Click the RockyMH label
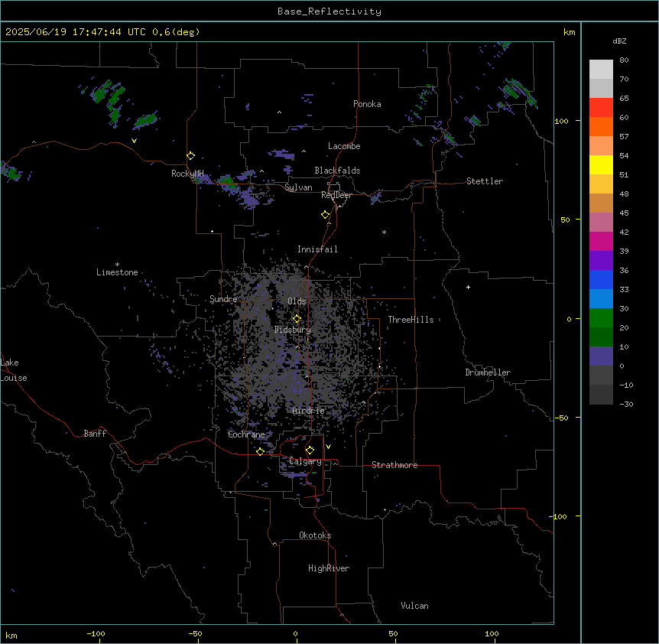The height and width of the screenshot is (644, 659). (187, 174)
